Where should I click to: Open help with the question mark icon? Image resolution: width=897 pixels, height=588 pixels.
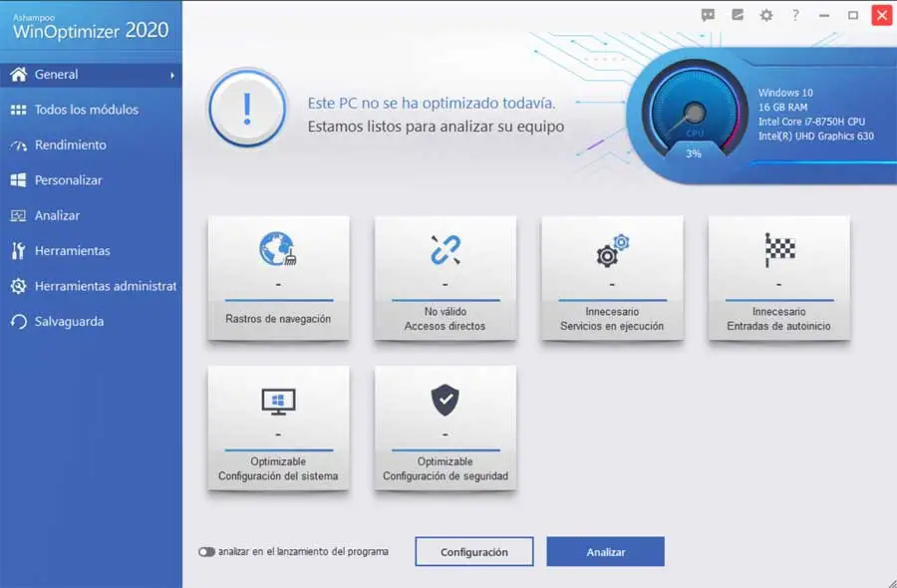point(795,15)
